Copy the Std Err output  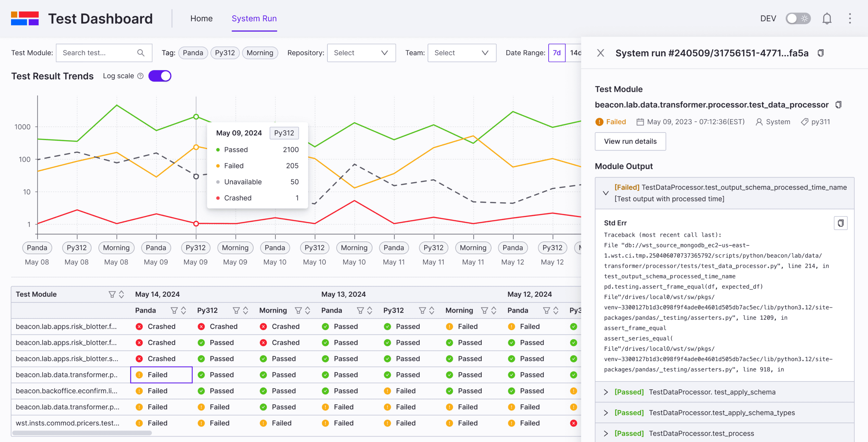click(x=840, y=223)
